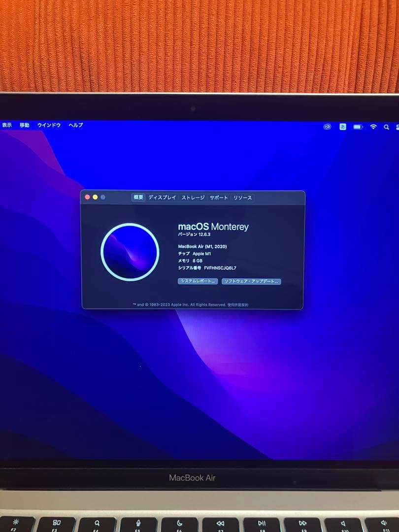Open the ヘルプ menu
The image size is (399, 532).
76,125
